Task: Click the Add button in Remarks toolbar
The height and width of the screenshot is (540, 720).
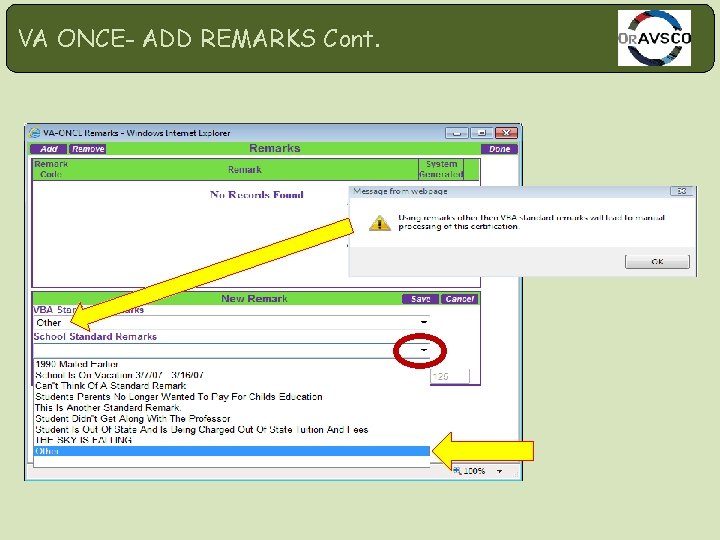Action: pos(49,149)
